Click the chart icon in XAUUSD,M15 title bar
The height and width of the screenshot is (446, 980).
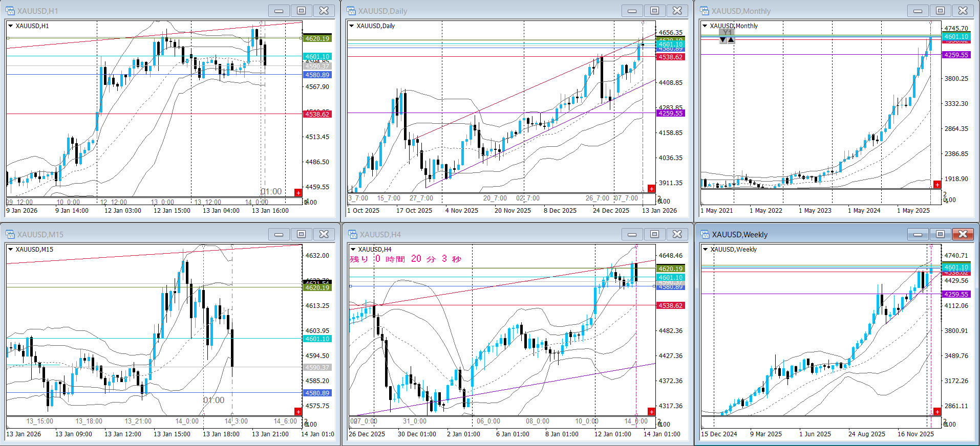point(10,234)
